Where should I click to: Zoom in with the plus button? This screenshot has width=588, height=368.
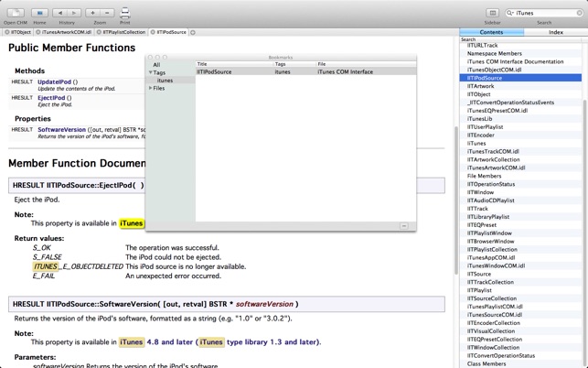click(92, 13)
